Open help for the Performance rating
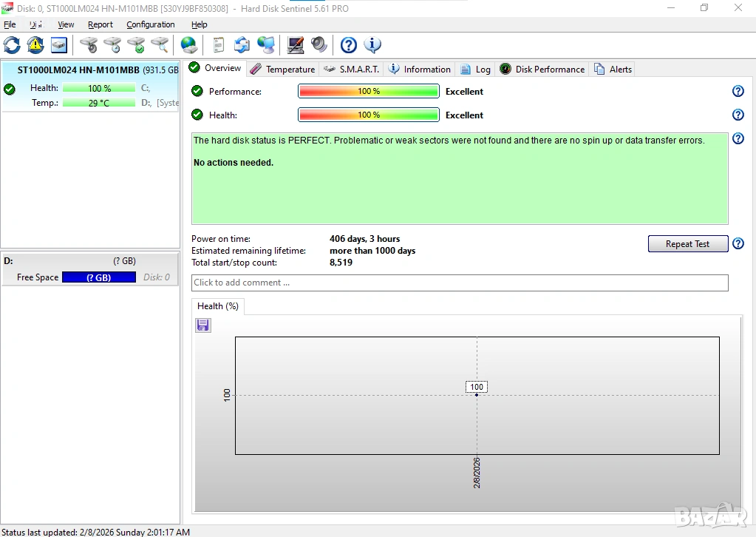Viewport: 756px width, 537px height. 738,92
